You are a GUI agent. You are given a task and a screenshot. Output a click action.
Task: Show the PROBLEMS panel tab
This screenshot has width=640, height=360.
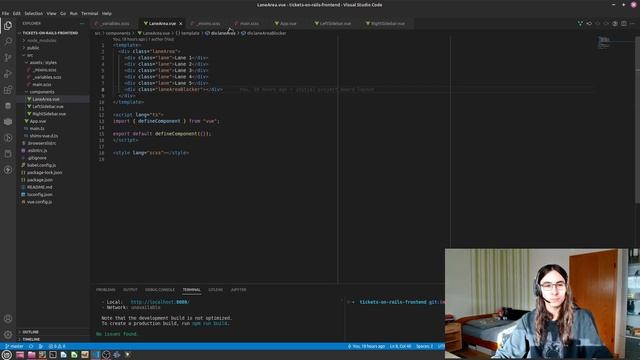(x=105, y=290)
